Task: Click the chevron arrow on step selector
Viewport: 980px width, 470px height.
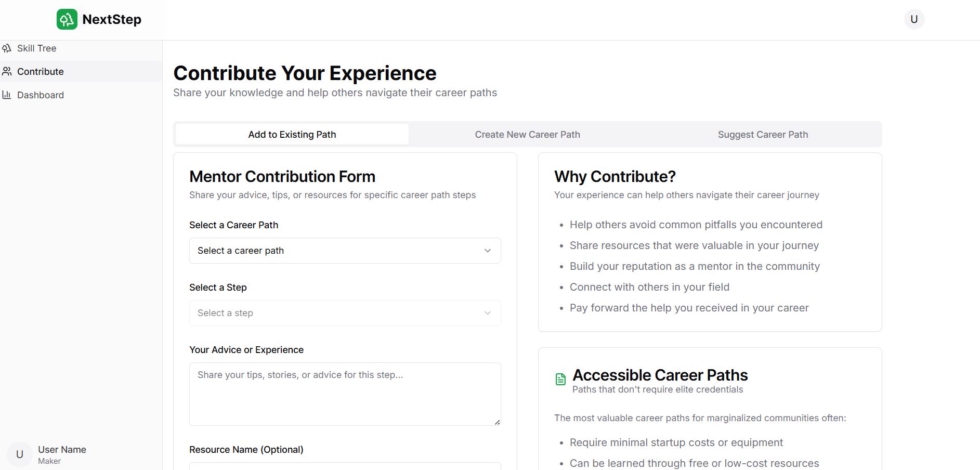Action: click(x=488, y=313)
